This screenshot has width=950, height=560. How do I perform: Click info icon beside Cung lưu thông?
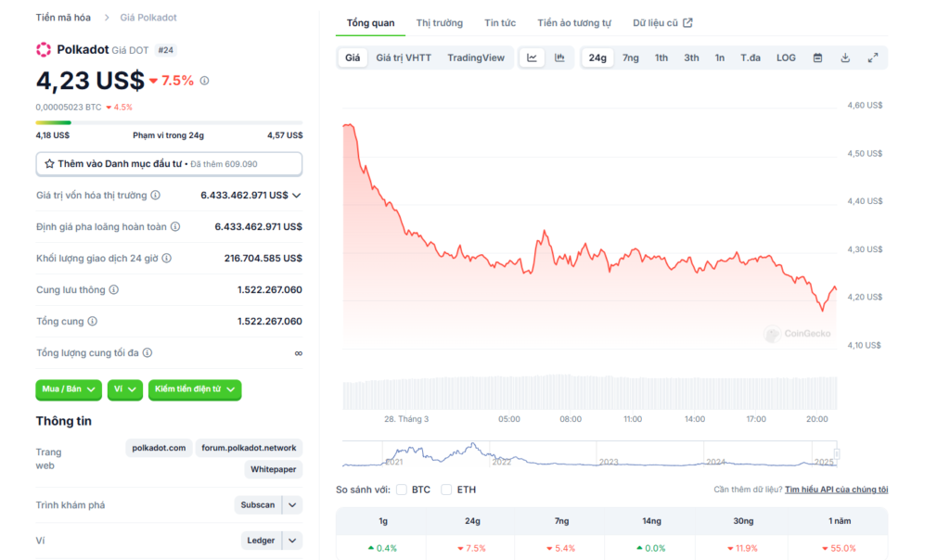(x=114, y=290)
